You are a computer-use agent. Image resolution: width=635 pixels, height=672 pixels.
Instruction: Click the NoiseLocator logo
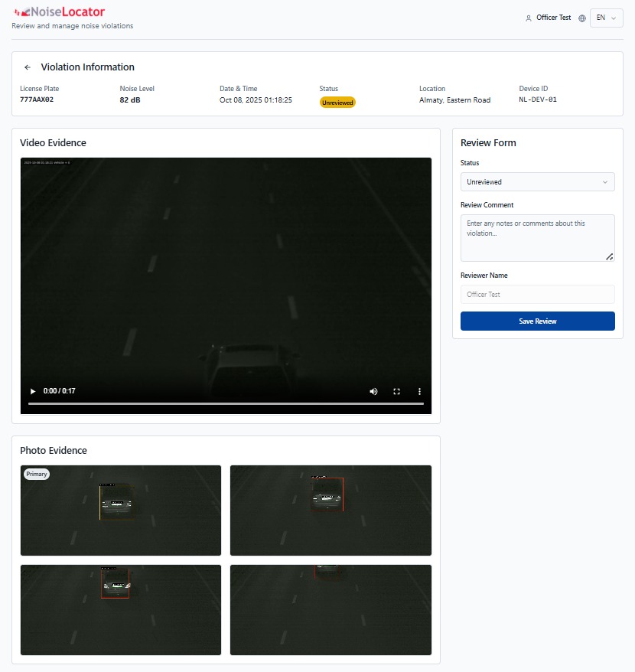59,12
